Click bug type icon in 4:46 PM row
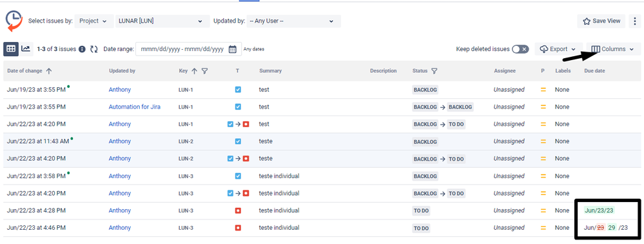Screen dimensions: 644x244 tap(238, 228)
